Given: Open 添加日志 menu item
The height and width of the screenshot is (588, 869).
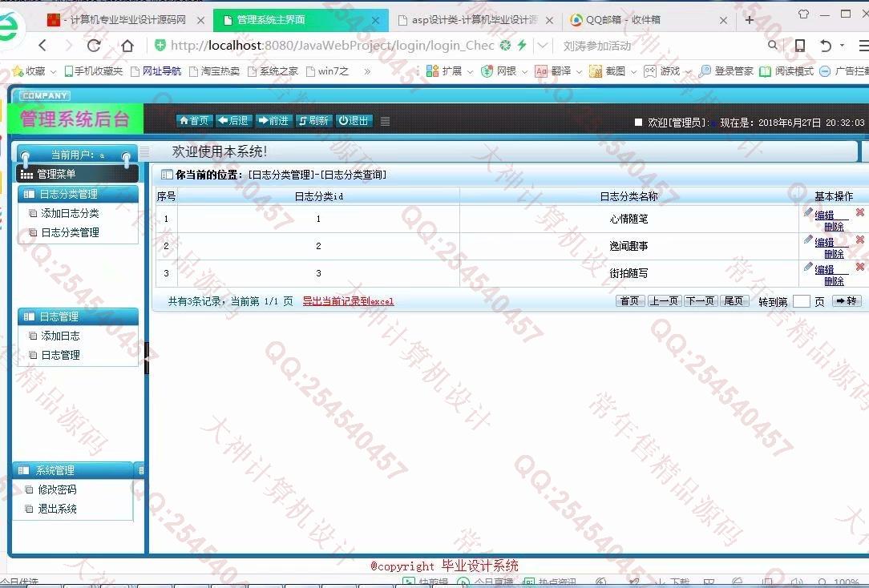Looking at the screenshot, I should (60, 336).
